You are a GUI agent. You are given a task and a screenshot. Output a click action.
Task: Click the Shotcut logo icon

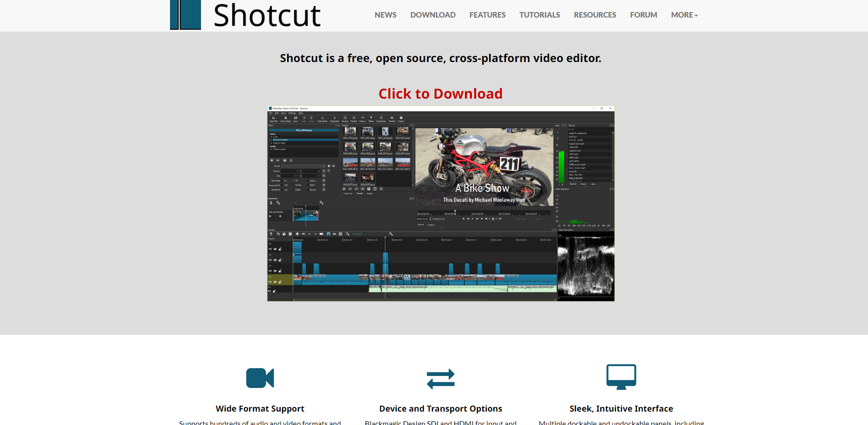point(185,15)
